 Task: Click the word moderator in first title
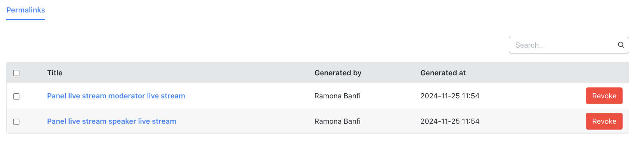point(127,96)
